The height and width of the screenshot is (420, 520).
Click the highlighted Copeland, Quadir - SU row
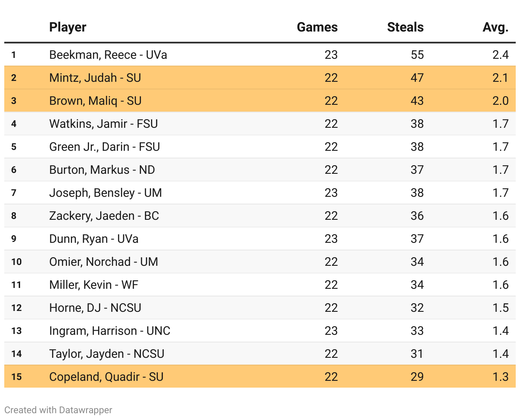point(106,377)
